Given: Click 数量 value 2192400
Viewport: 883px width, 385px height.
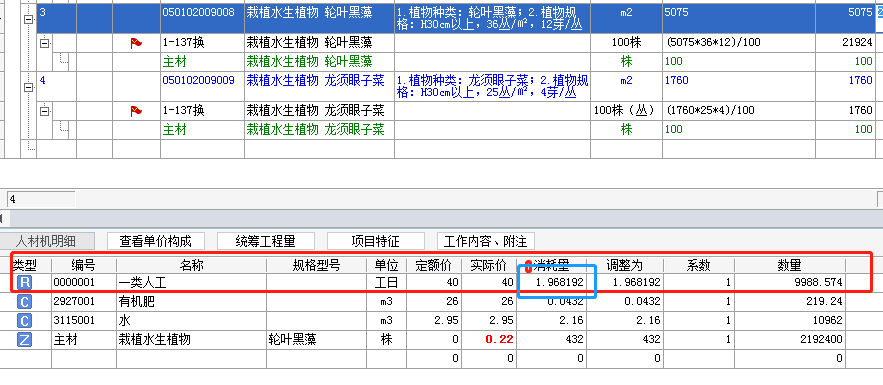Looking at the screenshot, I should pyautogui.click(x=822, y=340).
